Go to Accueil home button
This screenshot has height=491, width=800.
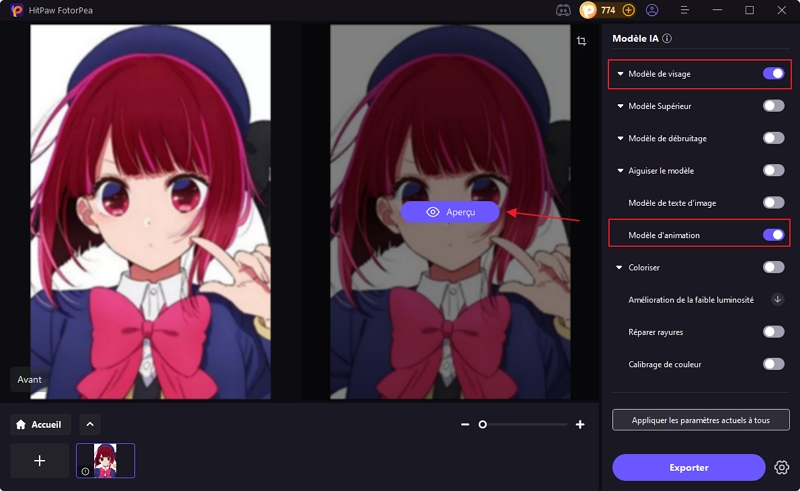click(39, 424)
